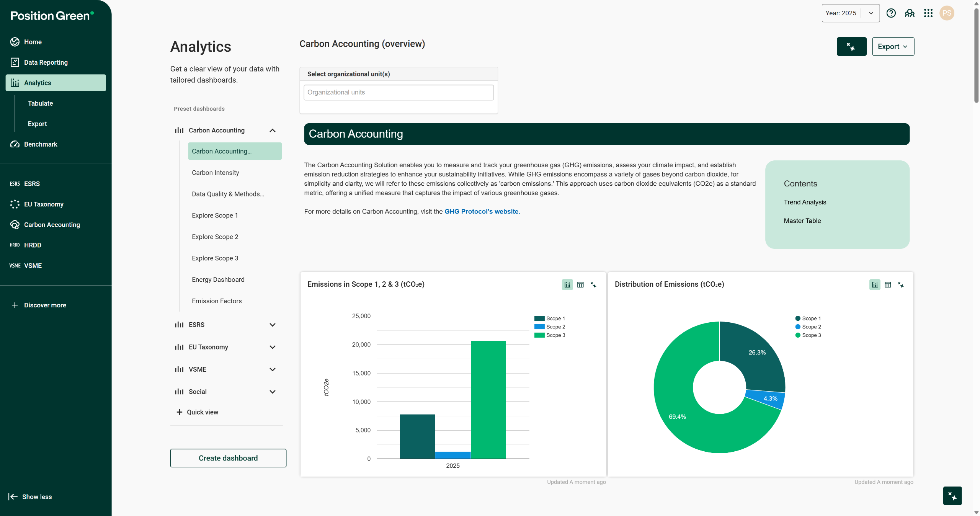Click the PS user avatar

point(947,13)
